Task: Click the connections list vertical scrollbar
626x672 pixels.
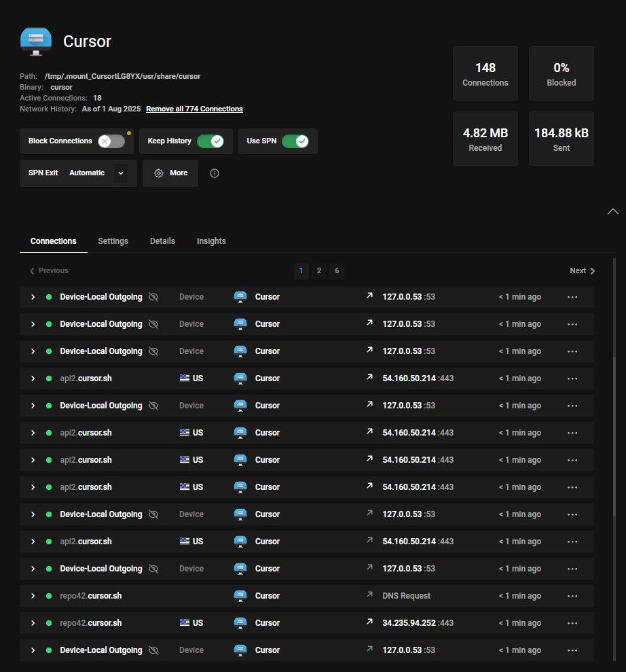Action: [614, 437]
